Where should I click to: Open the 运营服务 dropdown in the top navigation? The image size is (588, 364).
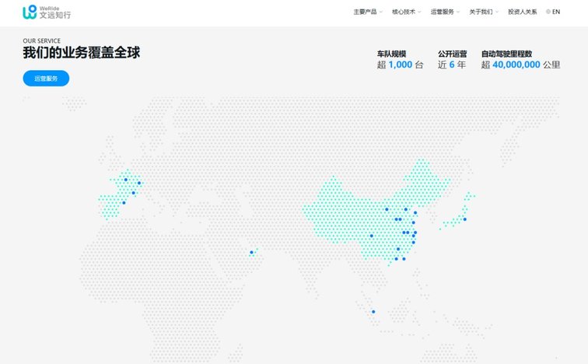[x=445, y=12]
